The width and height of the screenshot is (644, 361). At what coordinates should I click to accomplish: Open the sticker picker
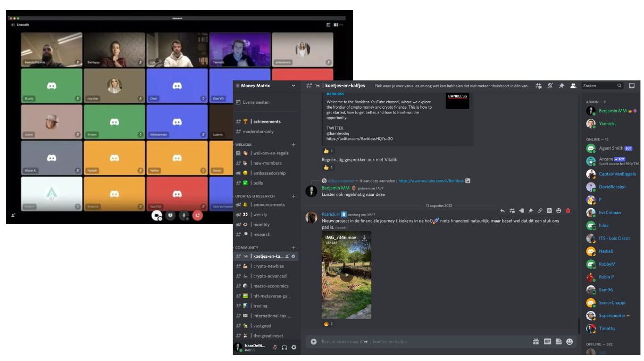coord(558,342)
